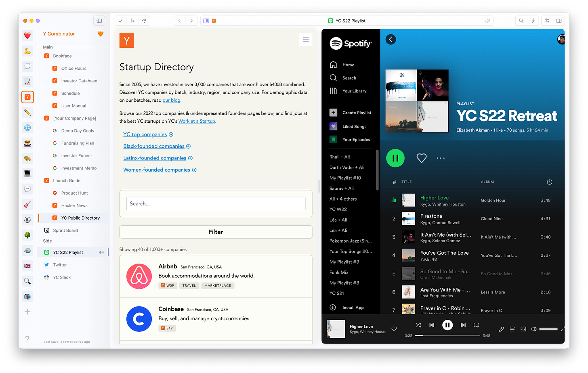The image size is (588, 373).
Task: Open the play queue icon
Action: tap(512, 329)
